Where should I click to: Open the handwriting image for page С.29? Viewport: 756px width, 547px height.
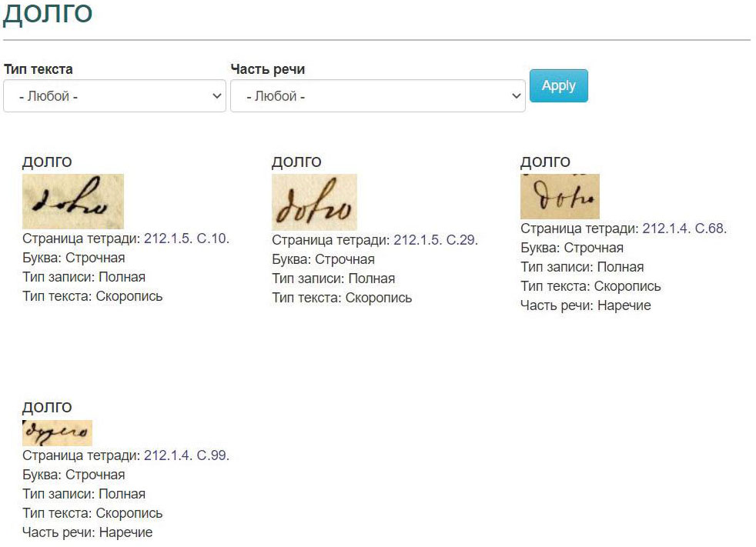pos(314,202)
